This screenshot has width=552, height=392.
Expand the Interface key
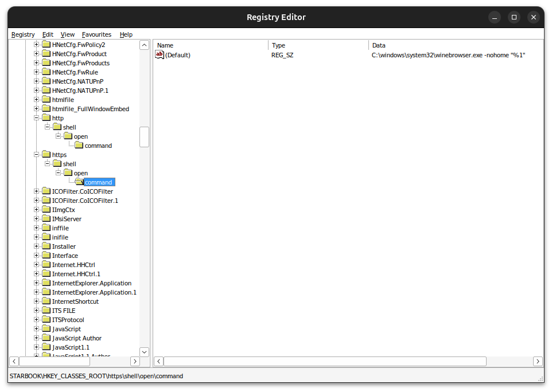point(37,256)
